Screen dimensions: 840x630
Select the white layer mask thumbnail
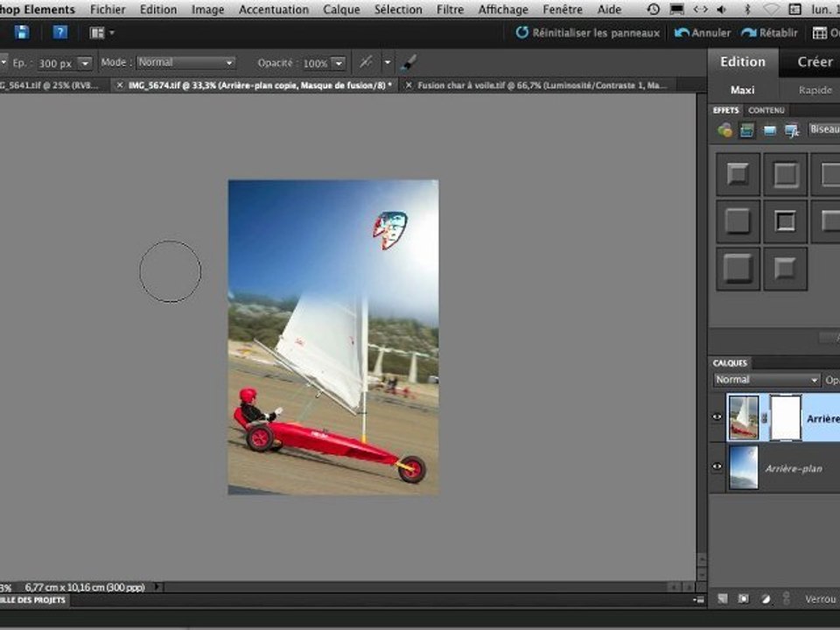(x=785, y=417)
